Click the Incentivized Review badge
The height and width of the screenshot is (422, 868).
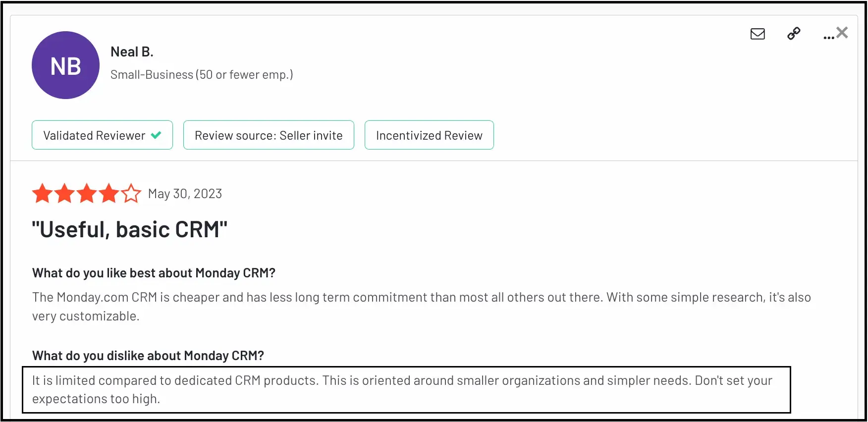(x=429, y=135)
